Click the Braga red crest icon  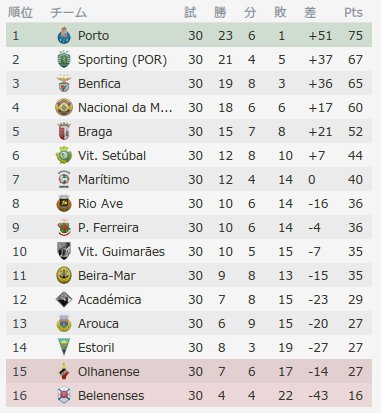point(64,132)
